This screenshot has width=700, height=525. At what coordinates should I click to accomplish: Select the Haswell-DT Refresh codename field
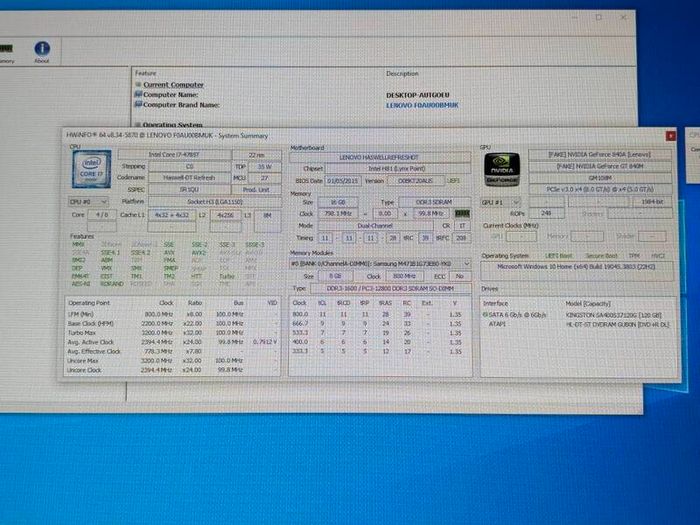(x=189, y=178)
